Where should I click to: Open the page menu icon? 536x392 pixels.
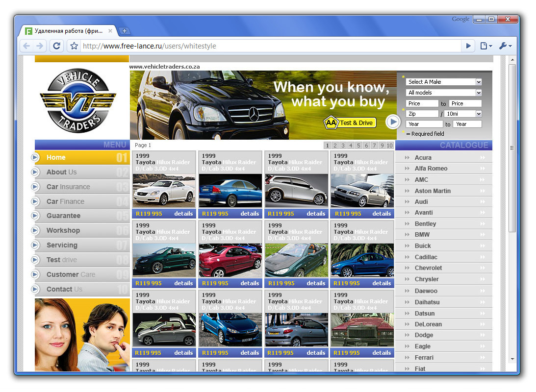coord(486,46)
